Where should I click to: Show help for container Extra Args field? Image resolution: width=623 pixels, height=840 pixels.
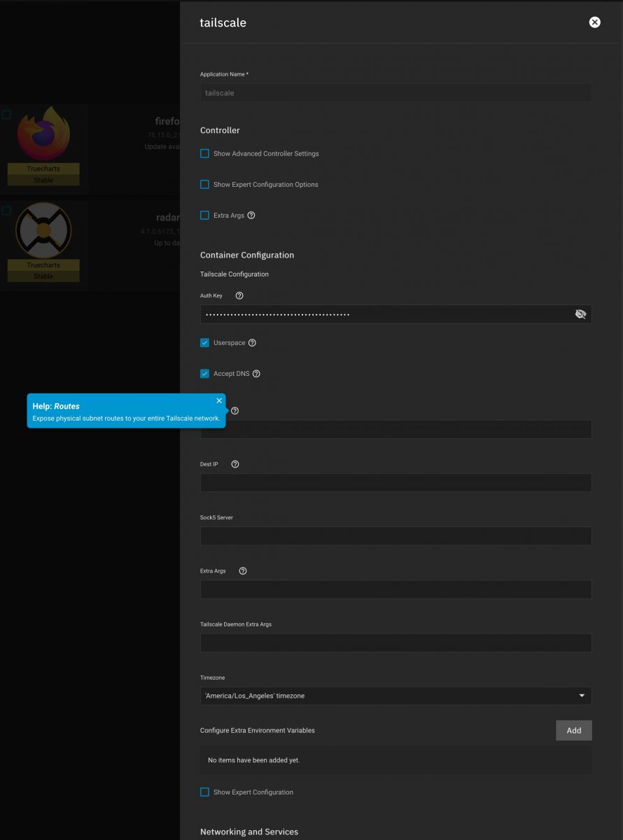coord(243,571)
